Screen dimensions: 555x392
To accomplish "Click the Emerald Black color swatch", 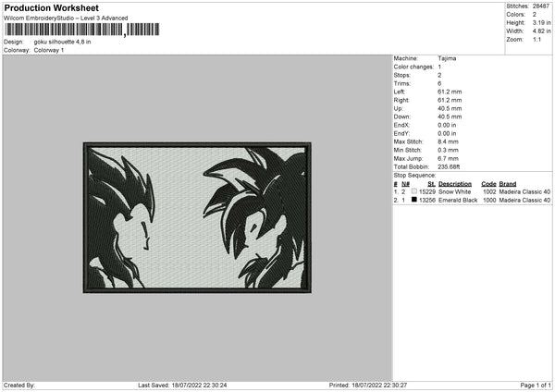I will pos(414,200).
